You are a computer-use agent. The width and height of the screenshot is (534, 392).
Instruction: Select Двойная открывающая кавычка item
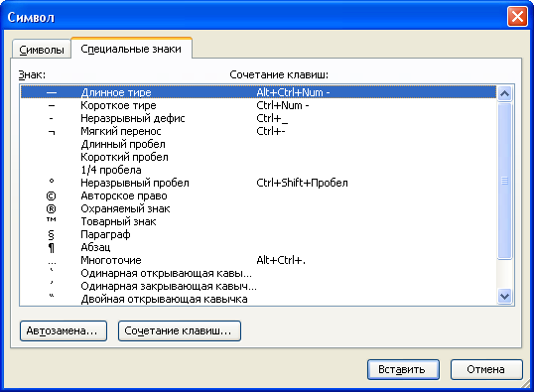click(258, 299)
